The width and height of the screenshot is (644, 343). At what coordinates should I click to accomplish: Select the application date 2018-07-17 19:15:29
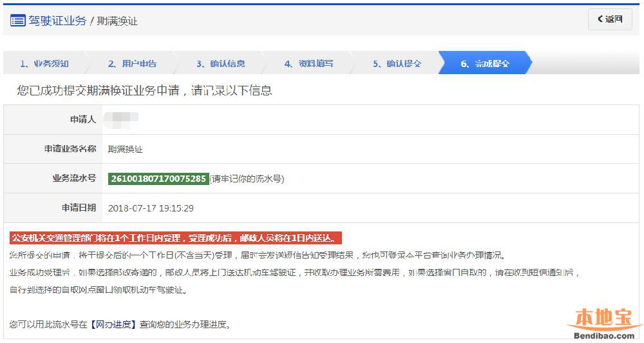(151, 208)
